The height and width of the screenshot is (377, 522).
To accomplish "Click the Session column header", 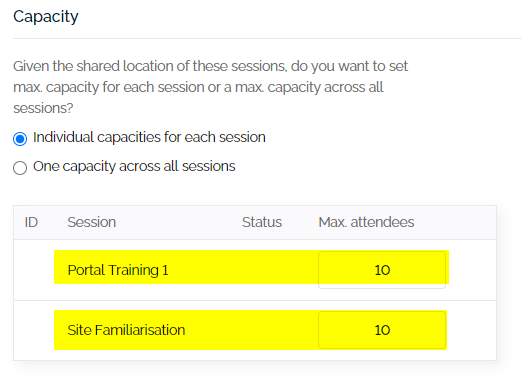I will click(92, 222).
